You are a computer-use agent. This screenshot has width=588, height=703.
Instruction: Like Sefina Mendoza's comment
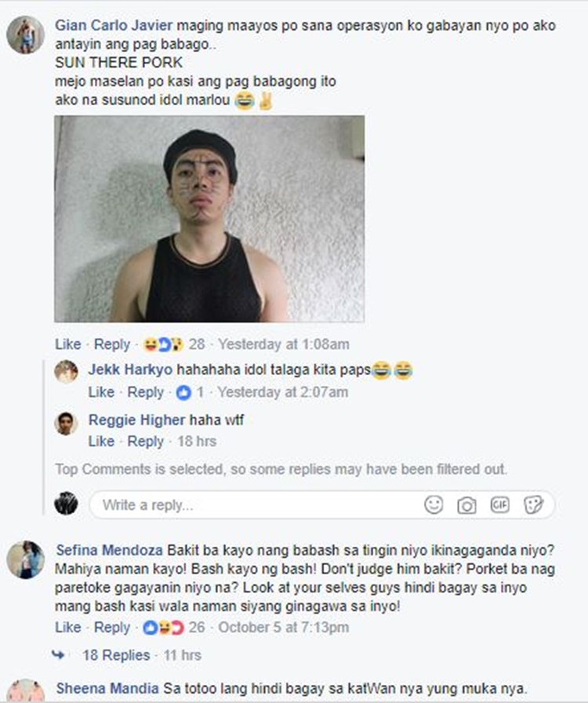(x=68, y=627)
